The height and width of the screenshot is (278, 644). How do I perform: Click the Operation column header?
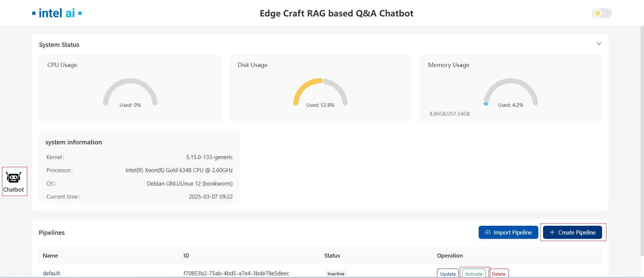pos(449,256)
